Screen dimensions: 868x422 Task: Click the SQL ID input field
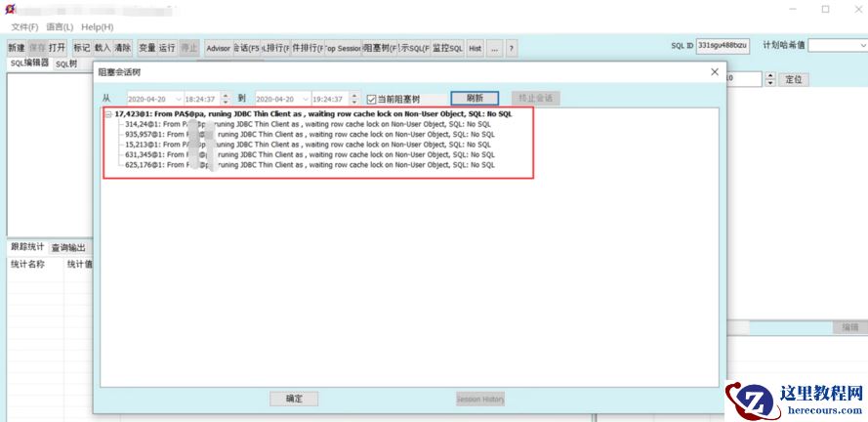(723, 45)
